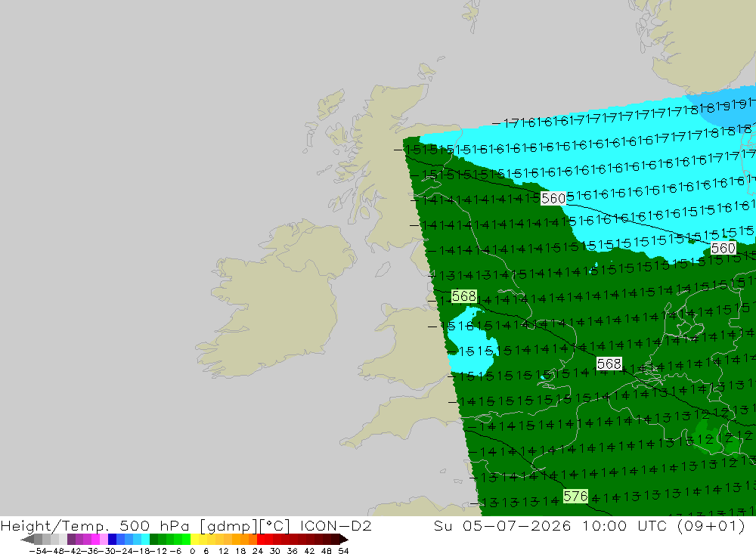Click the 'Height/Temp. 500 hPa' title text
This screenshot has width=756, height=554.
click(x=95, y=525)
